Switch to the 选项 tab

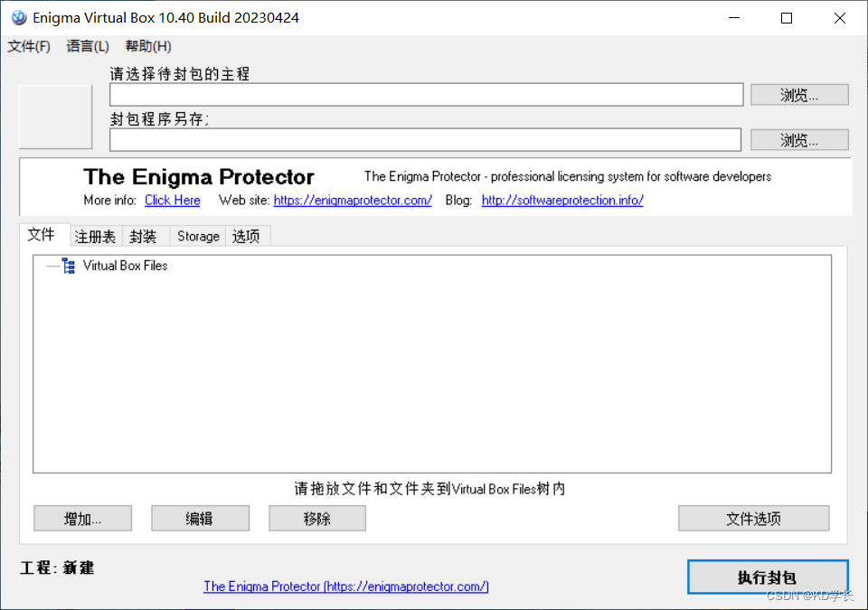[247, 236]
